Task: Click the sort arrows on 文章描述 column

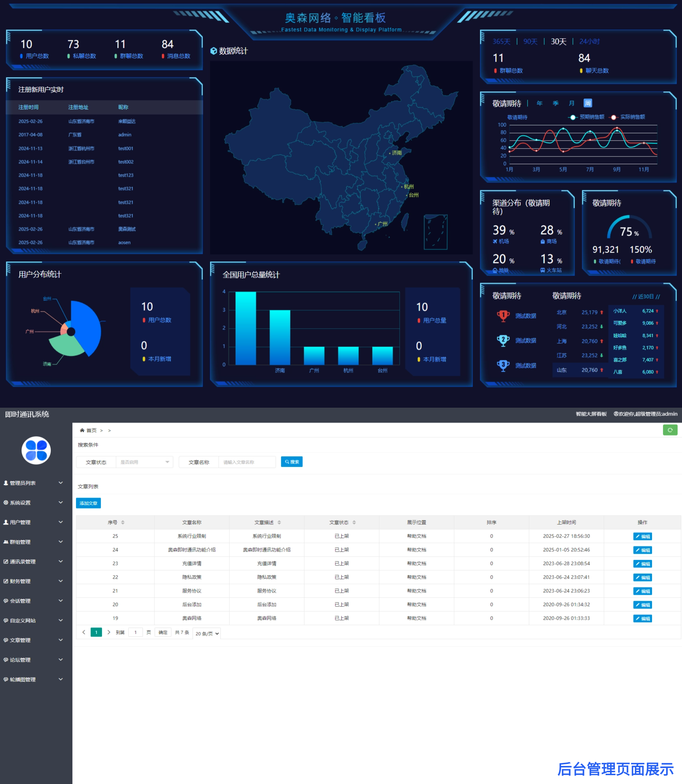Action: [279, 522]
